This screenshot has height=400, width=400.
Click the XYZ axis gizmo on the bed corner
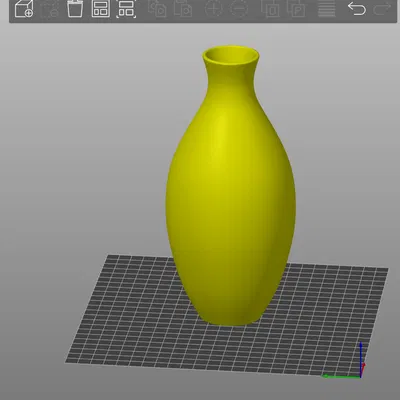coord(345,361)
